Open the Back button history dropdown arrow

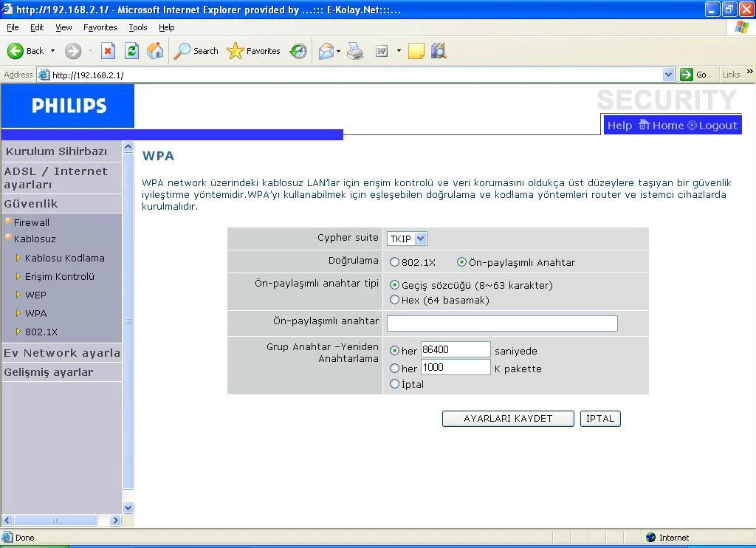pos(52,51)
